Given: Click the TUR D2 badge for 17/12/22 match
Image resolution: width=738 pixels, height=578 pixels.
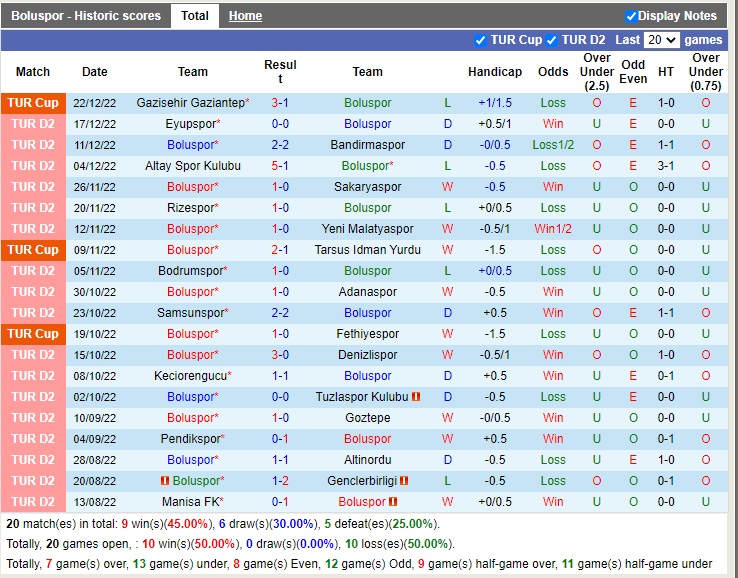Looking at the screenshot, I should pyautogui.click(x=33, y=124).
